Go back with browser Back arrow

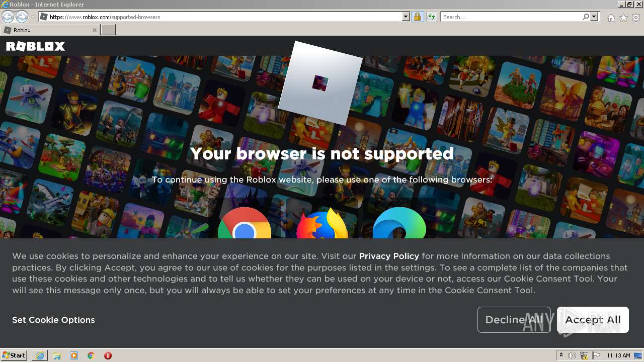click(x=8, y=17)
